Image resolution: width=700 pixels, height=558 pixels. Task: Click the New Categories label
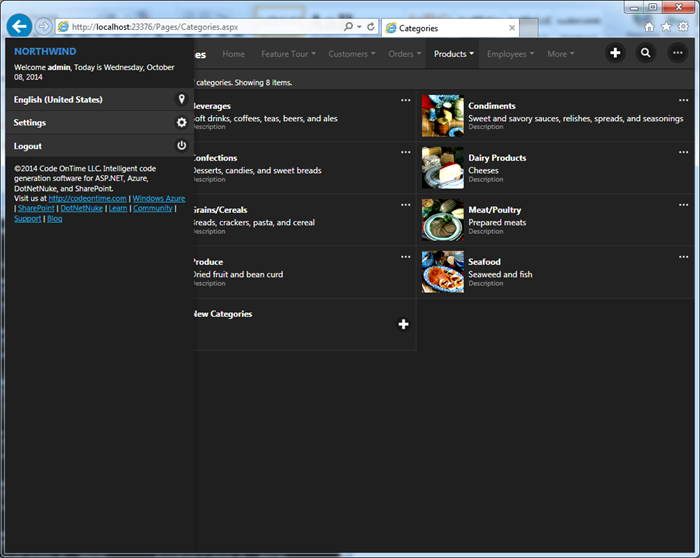[223, 314]
